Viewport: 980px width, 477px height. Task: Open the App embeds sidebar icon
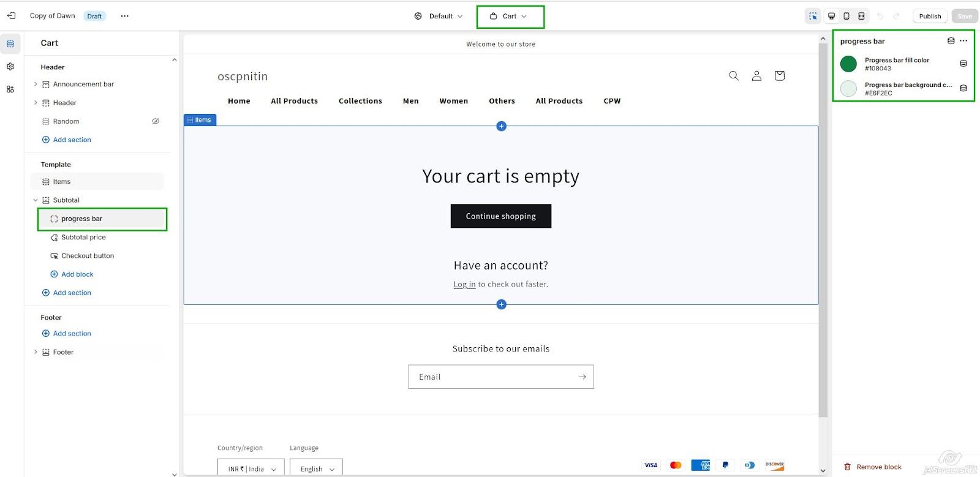pyautogui.click(x=10, y=89)
